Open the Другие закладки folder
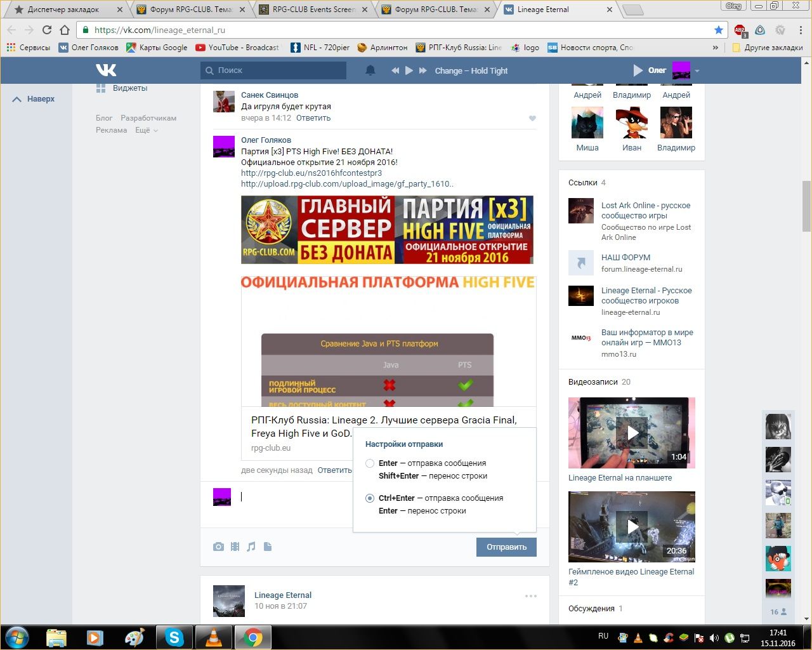Screen dimensions: 812x650 767,48
